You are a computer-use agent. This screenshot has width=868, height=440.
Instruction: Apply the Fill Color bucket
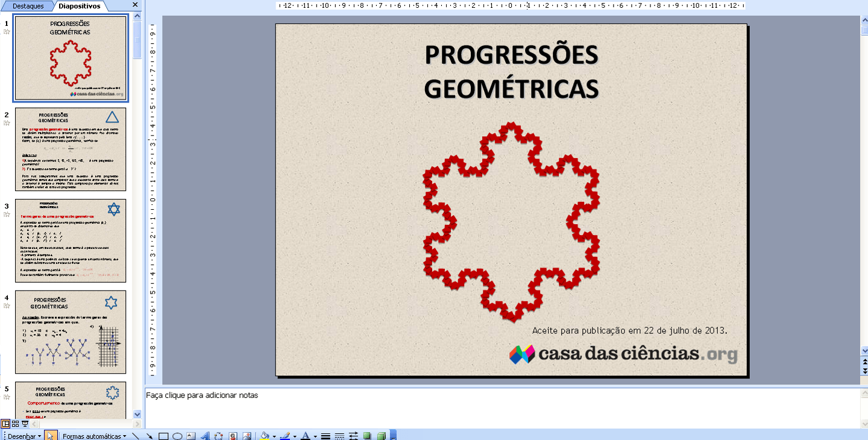[264, 436]
